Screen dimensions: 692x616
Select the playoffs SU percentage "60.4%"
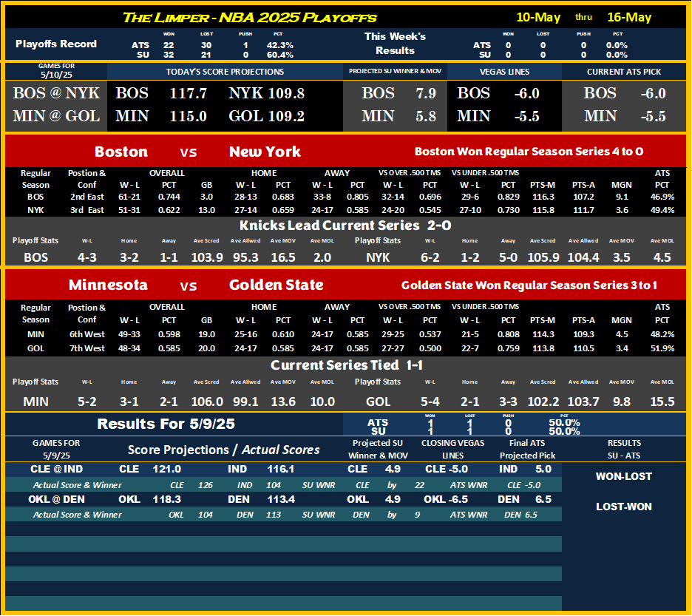click(279, 55)
